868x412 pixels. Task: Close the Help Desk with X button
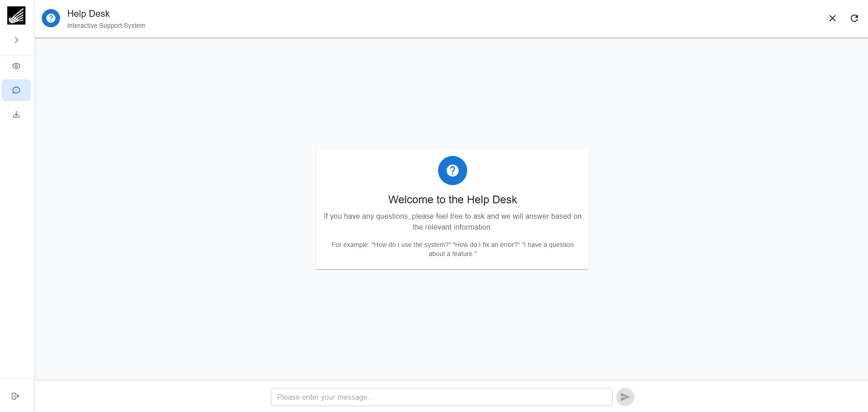tap(832, 18)
